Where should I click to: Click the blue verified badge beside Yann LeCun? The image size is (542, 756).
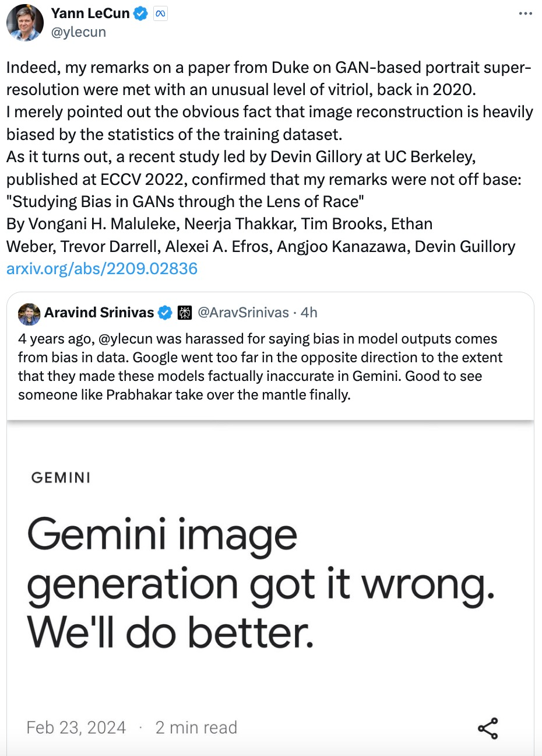pyautogui.click(x=141, y=13)
